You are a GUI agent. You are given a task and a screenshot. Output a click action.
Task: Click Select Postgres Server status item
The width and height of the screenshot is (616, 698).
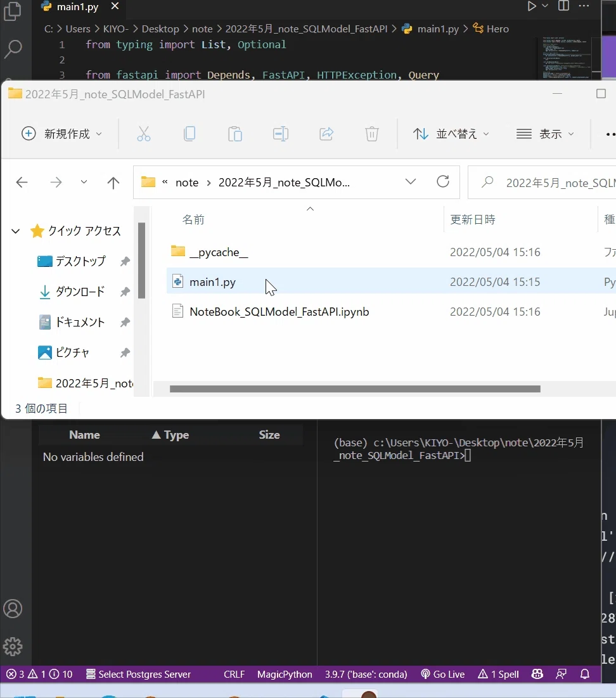pyautogui.click(x=138, y=674)
